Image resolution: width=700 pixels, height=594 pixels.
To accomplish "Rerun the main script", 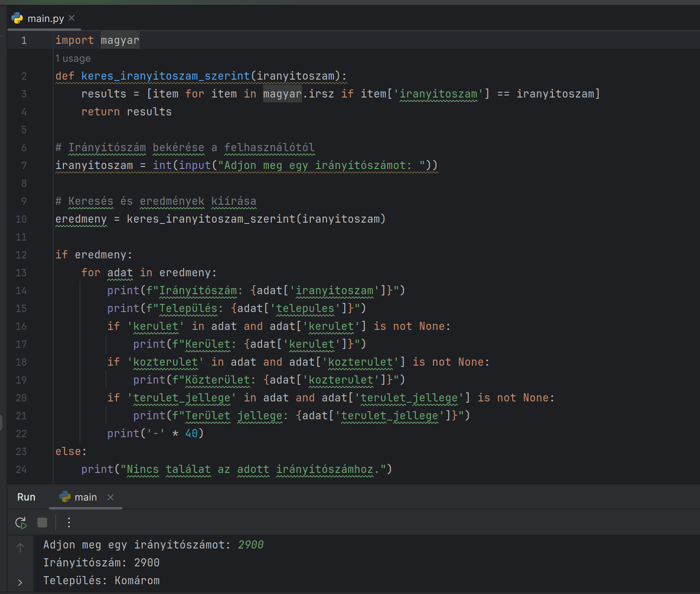I will coord(20,522).
